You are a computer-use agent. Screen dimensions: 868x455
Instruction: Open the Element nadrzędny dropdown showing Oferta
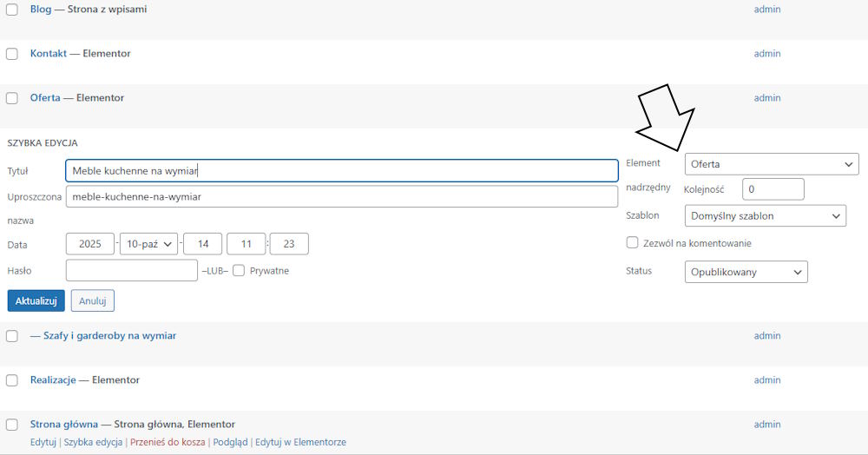click(771, 164)
